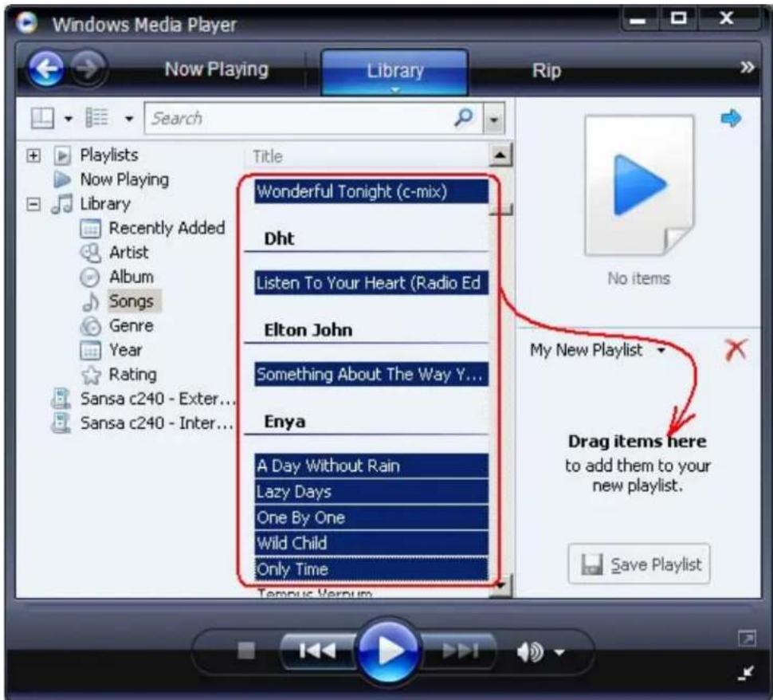Screen dimensions: 773x700
Task: Skip to previous track
Action: point(318,651)
